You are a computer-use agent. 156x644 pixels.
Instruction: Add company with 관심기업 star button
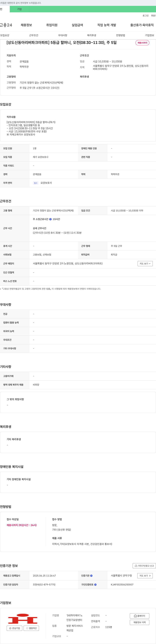pyautogui.click(x=14, y=628)
